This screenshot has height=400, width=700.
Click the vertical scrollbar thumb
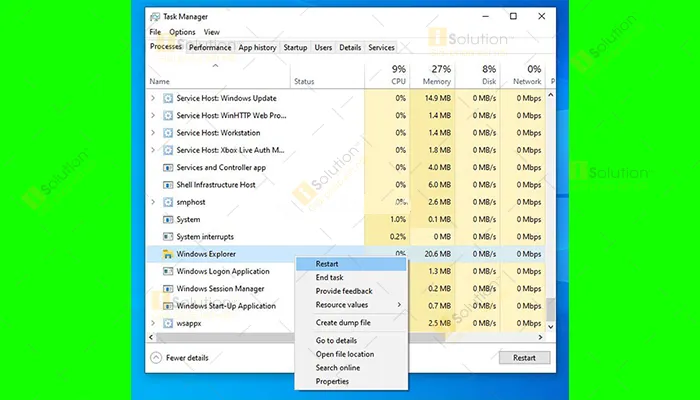(550, 310)
